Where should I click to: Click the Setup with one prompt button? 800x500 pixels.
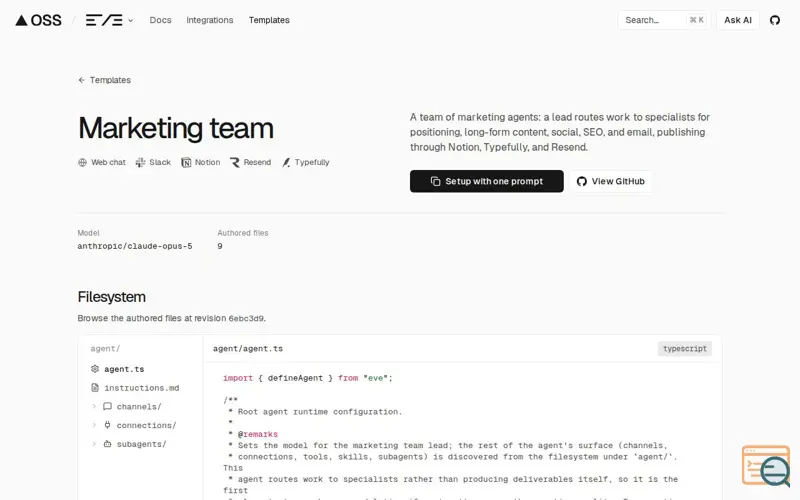click(487, 181)
